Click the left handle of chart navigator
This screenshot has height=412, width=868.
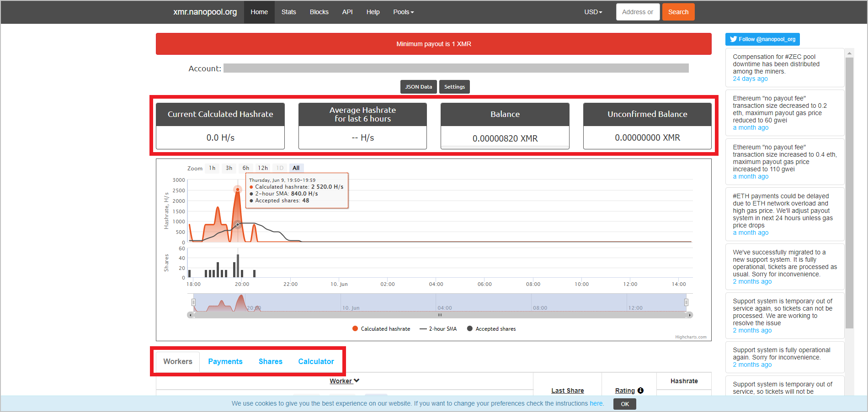click(194, 302)
